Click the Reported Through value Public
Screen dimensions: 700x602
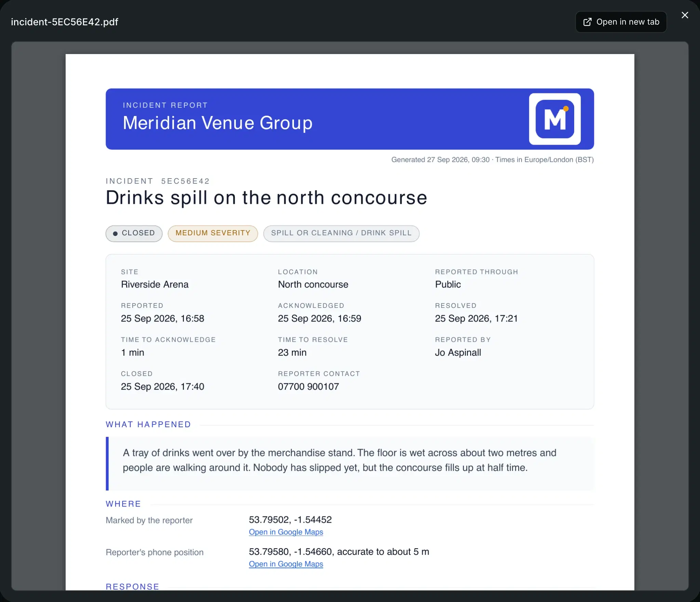click(448, 285)
